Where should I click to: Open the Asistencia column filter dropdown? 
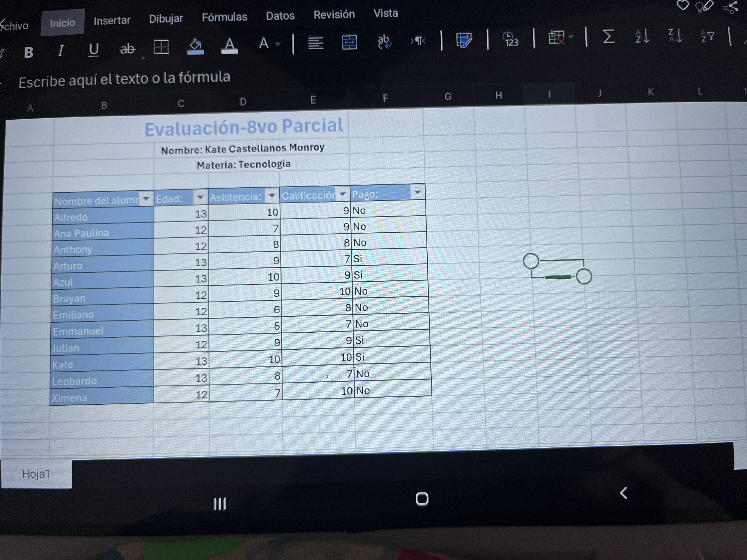point(272,195)
